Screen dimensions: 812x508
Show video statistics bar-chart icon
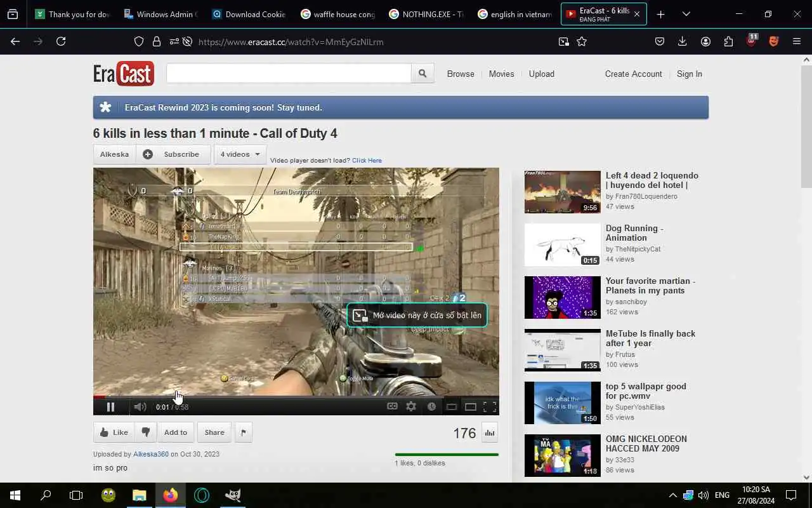point(490,432)
